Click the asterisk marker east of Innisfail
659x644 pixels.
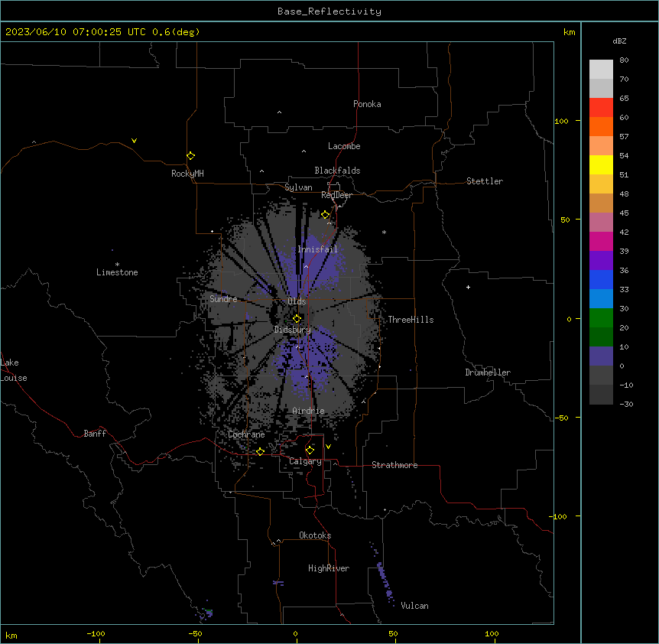384,232
